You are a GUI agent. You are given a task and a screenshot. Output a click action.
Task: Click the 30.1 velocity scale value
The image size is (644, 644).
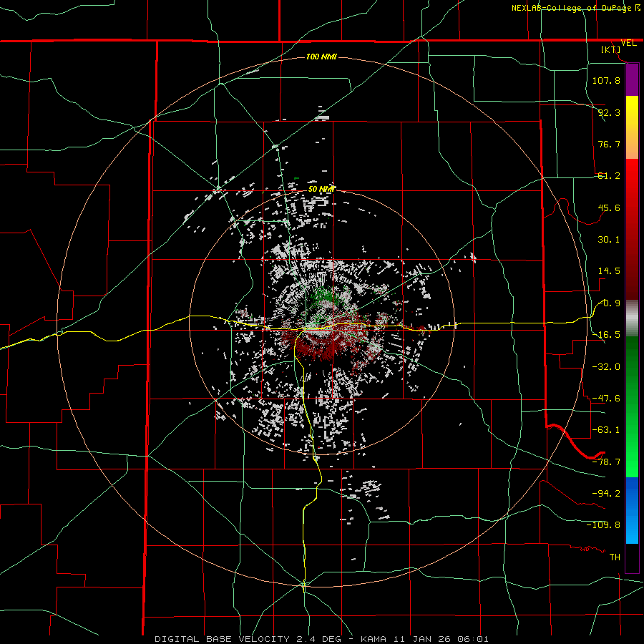pos(609,240)
